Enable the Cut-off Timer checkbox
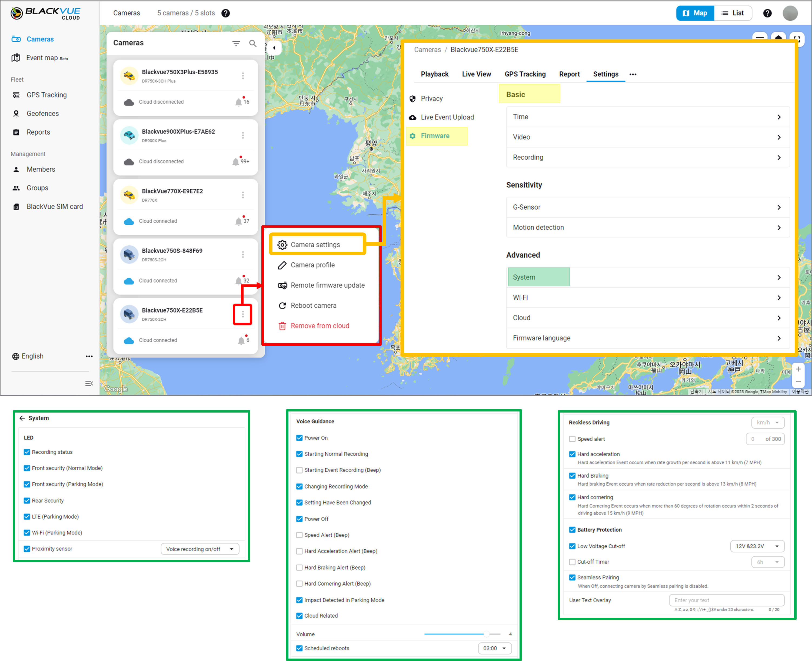812x661 pixels. point(572,562)
